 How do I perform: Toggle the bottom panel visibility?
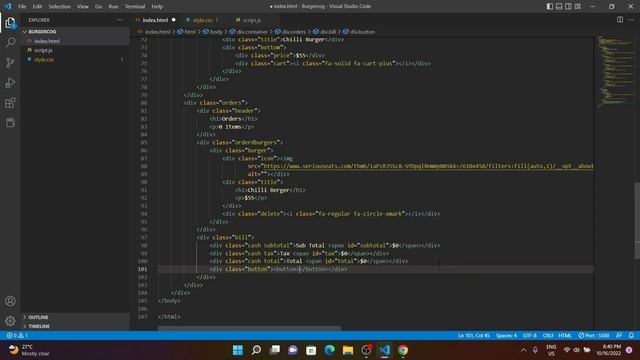point(559,6)
